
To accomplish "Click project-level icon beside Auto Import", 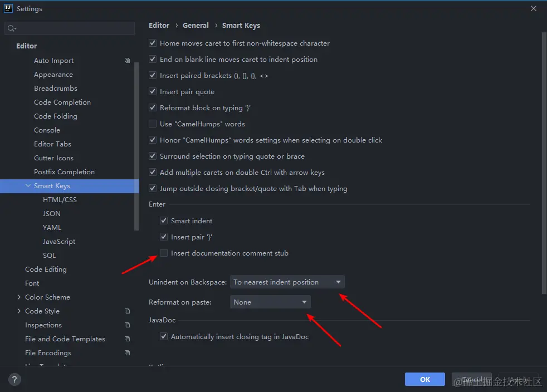I will 128,60.
